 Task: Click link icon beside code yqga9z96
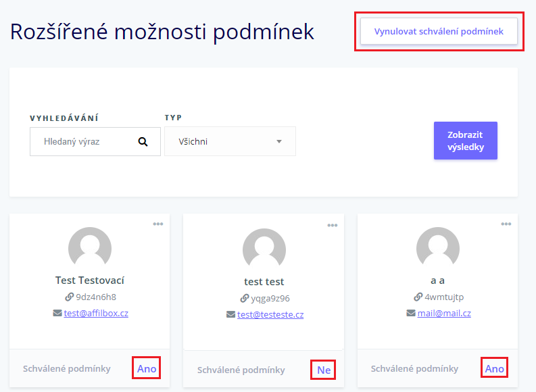(x=245, y=298)
